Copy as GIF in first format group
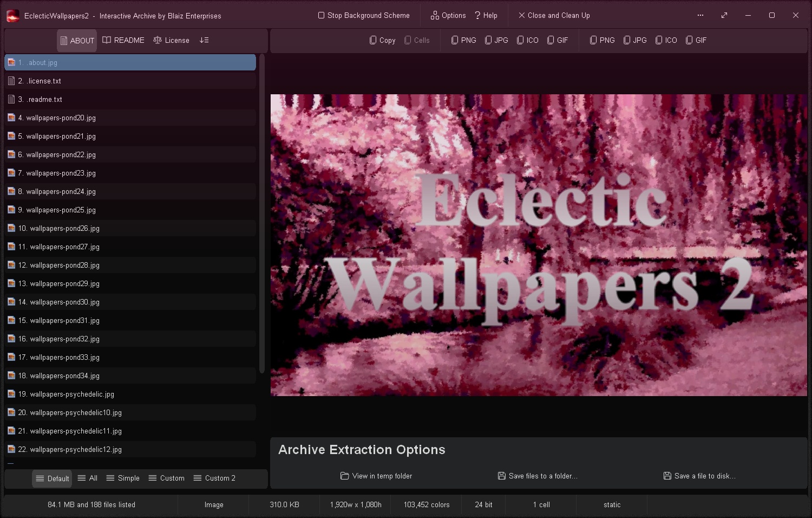This screenshot has height=518, width=812. pyautogui.click(x=558, y=40)
